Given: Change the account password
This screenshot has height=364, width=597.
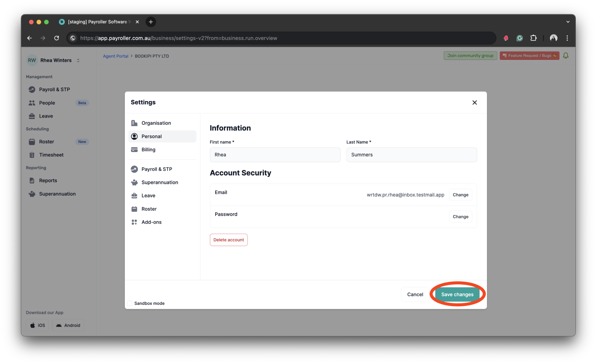Looking at the screenshot, I should pos(460,217).
